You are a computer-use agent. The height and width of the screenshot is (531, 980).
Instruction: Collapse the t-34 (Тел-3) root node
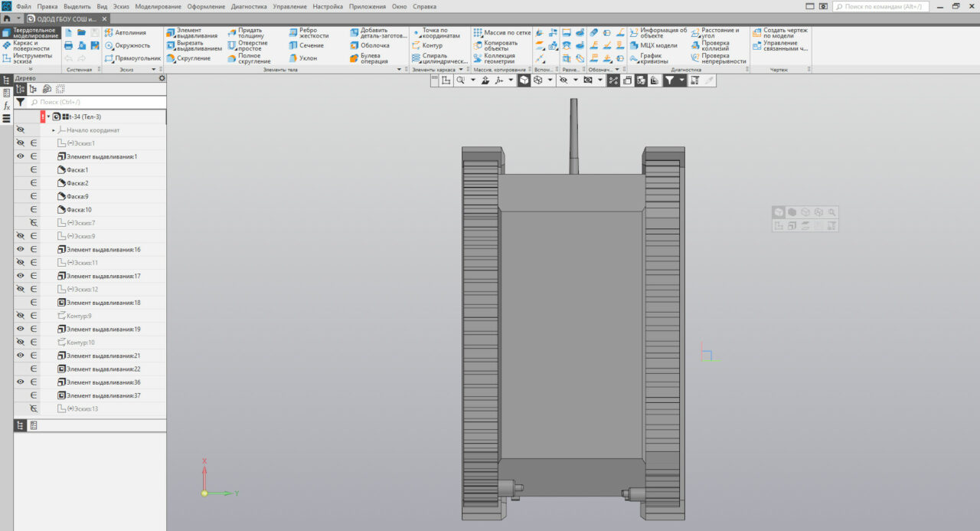coord(48,116)
